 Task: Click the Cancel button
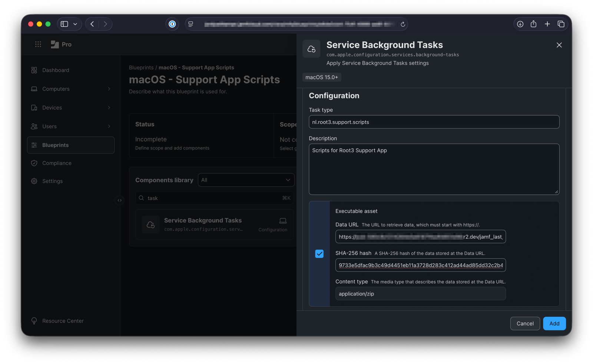coord(525,324)
